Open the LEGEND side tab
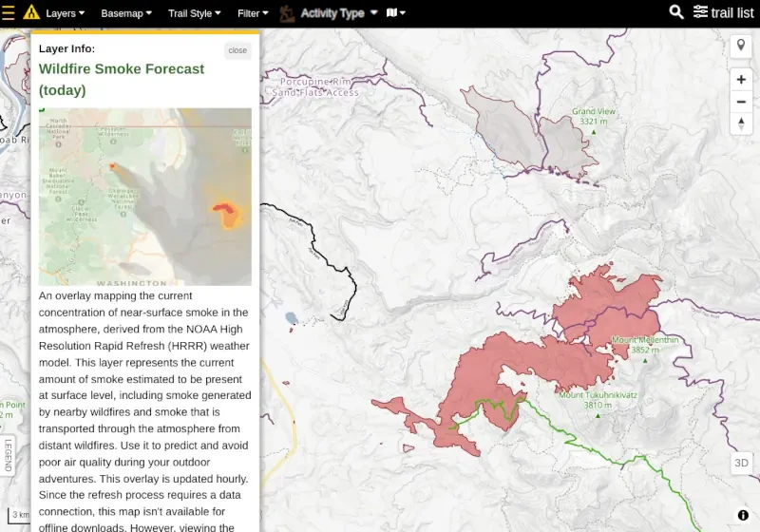Image resolution: width=760 pixels, height=532 pixels. click(8, 455)
